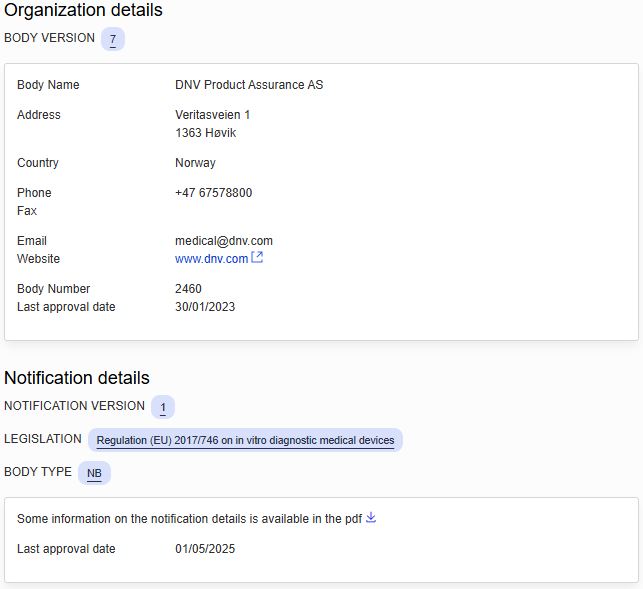Click the Fax field label
Viewport: 643px width, 589px height.
coord(27,211)
